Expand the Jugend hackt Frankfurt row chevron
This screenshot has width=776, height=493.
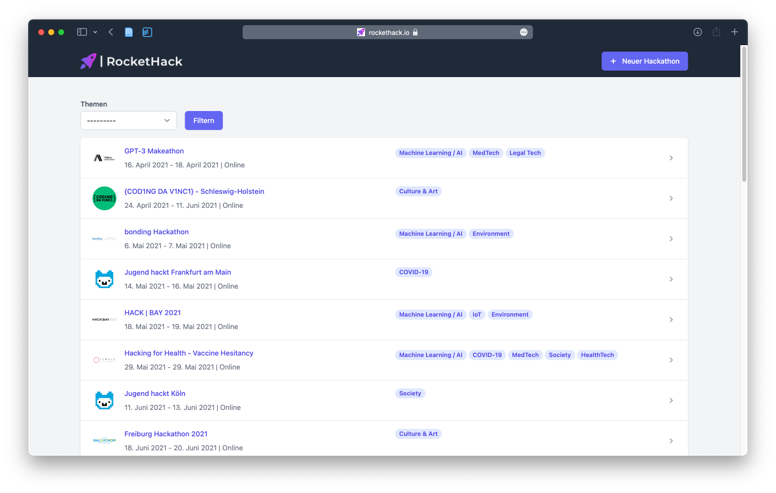(671, 279)
